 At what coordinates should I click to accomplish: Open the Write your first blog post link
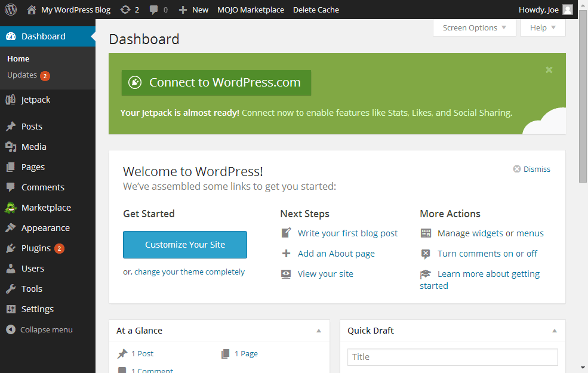(347, 233)
